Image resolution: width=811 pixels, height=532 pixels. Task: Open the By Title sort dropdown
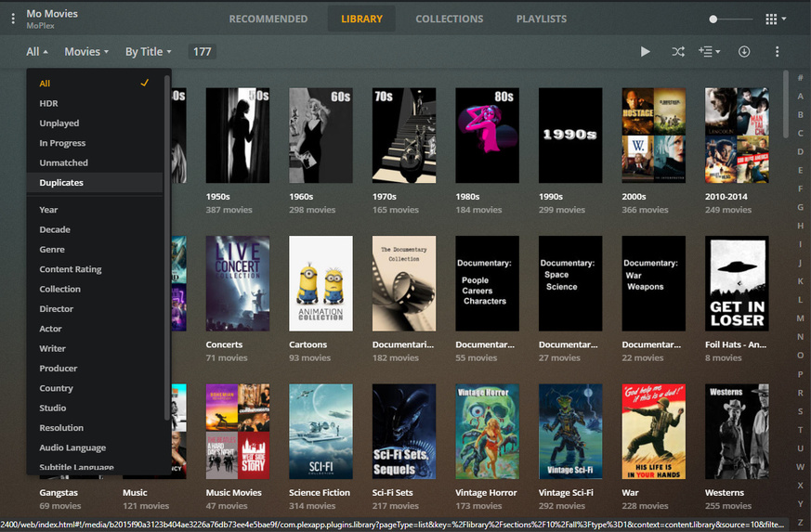tap(148, 52)
